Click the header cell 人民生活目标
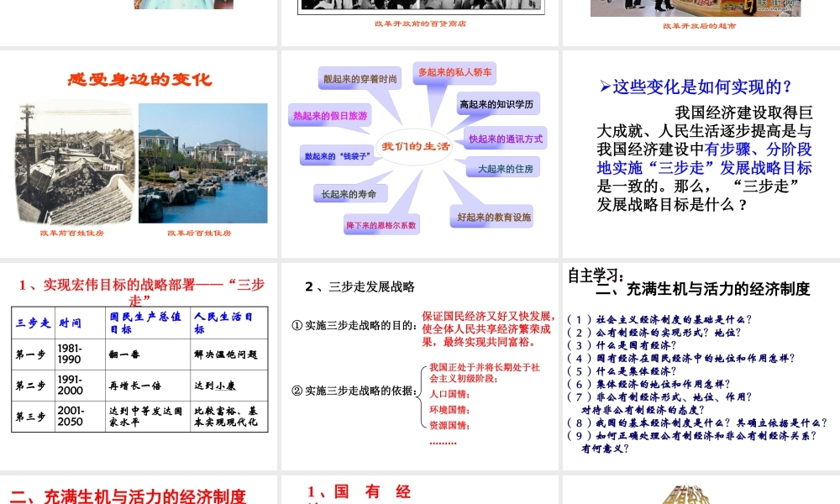Image resolution: width=840 pixels, height=504 pixels. tap(229, 323)
